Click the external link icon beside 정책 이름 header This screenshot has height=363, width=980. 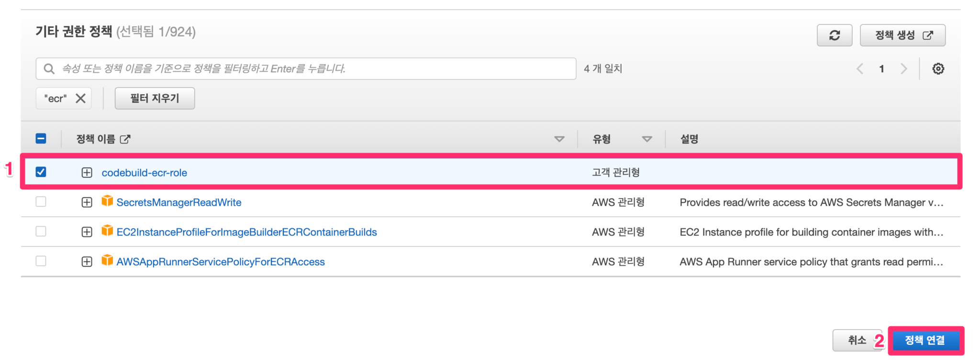click(126, 138)
